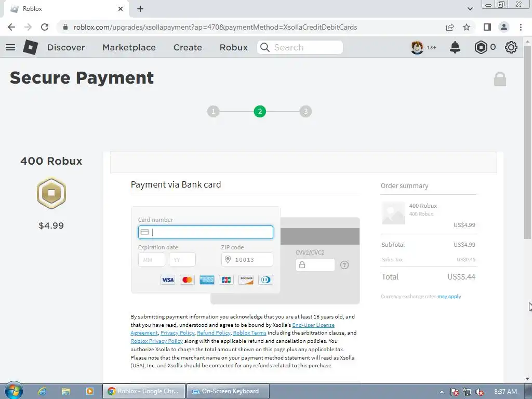Screen dimensions: 532x399
Task: Open the Create page
Action: coord(188,47)
